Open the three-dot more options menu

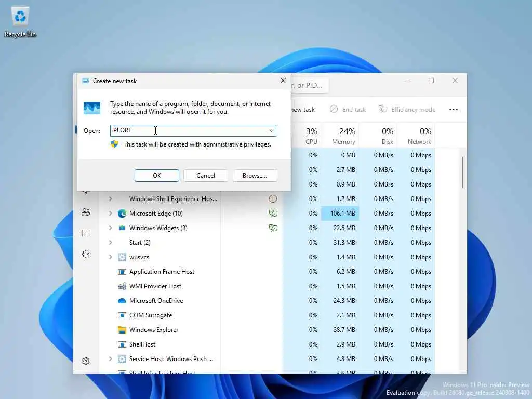click(453, 109)
